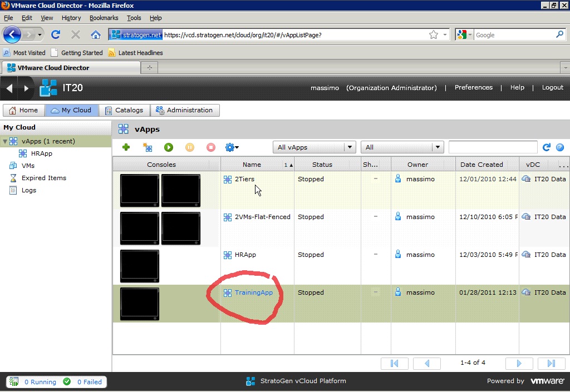Viewport: 570px width, 392px height.
Task: Open Preferences link in header
Action: click(474, 87)
